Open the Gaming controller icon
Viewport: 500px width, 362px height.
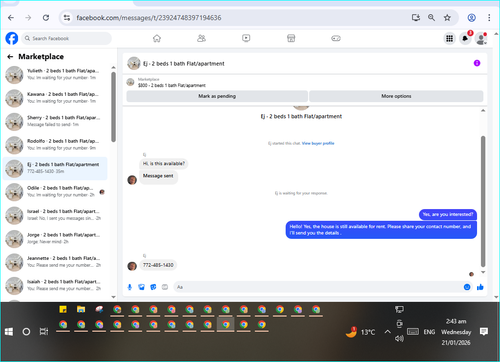pos(336,38)
